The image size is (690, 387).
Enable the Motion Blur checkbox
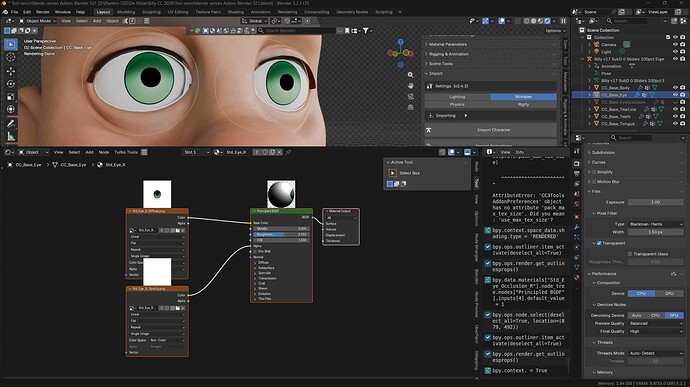[x=594, y=182]
